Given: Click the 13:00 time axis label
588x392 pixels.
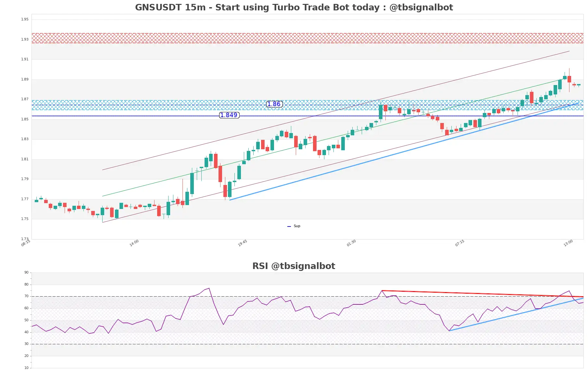Looking at the screenshot, I should (568, 243).
